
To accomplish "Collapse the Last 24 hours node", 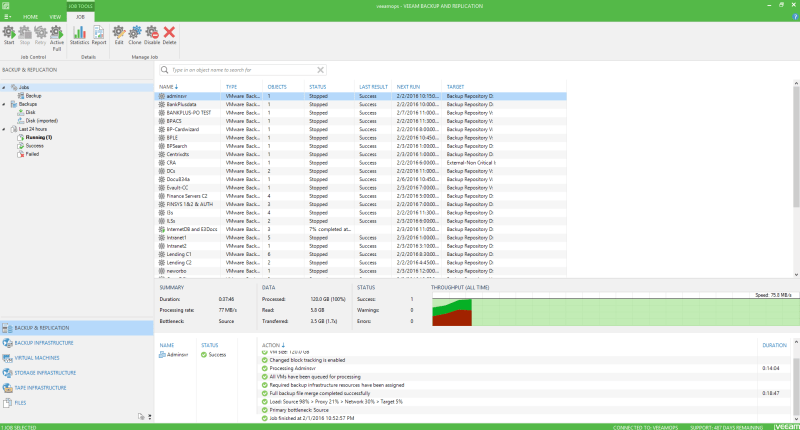I will [x=5, y=129].
